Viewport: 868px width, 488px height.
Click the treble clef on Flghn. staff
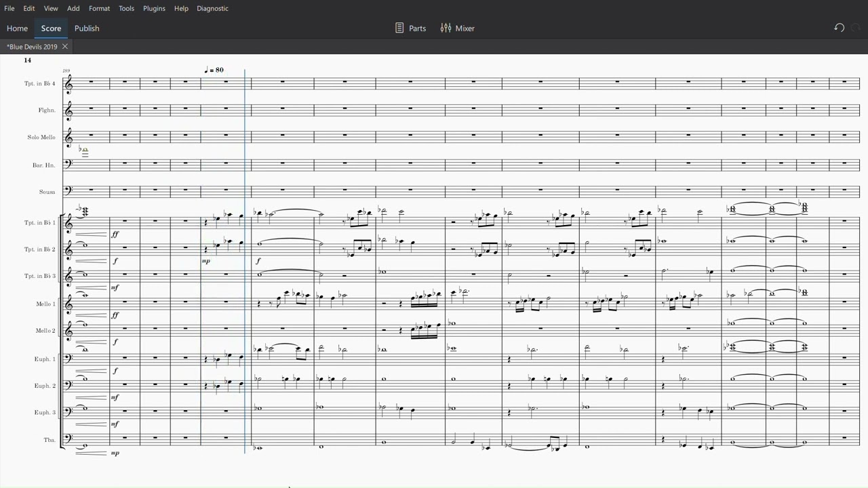68,112
